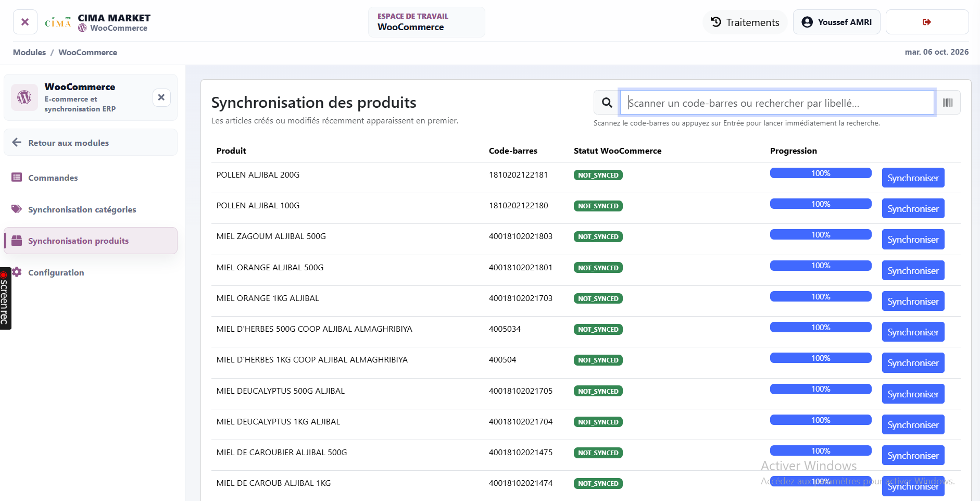Select barcode 40018102021703

521,298
